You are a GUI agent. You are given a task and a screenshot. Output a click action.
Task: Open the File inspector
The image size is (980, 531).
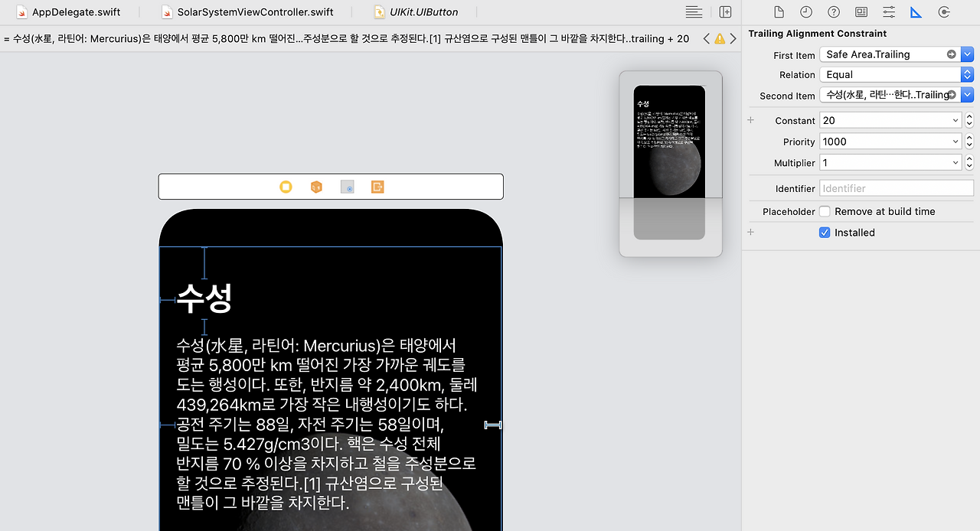tap(779, 12)
